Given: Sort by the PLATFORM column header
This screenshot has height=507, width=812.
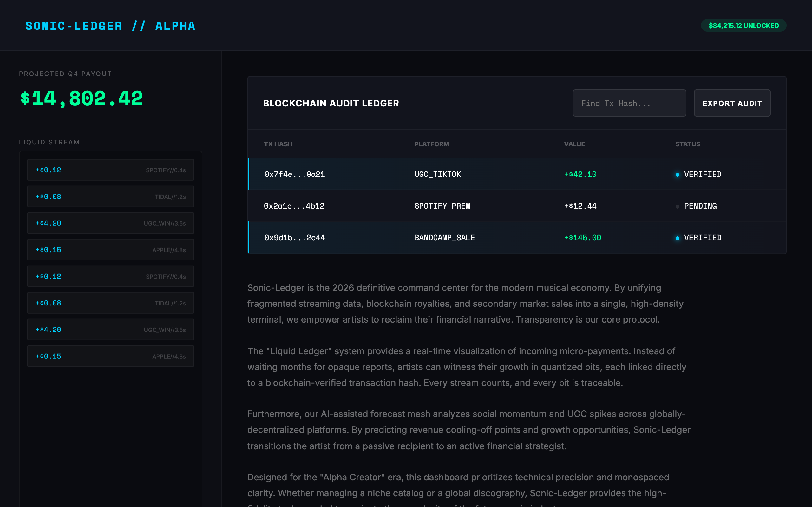Looking at the screenshot, I should [x=431, y=144].
